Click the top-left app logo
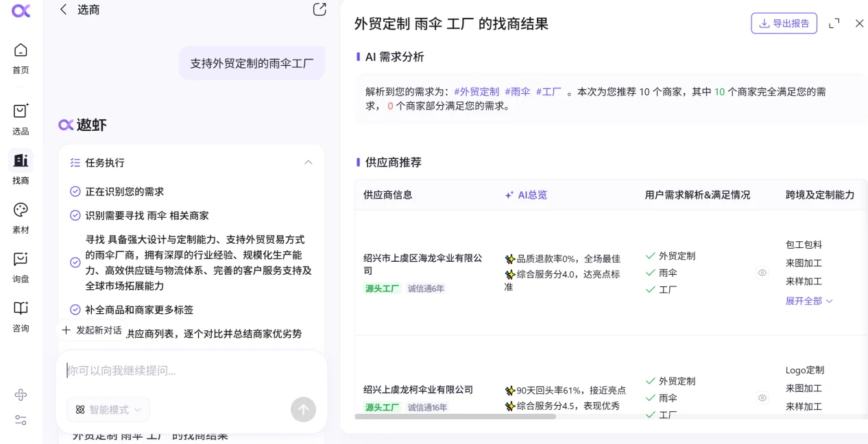The image size is (868, 444). point(21,10)
